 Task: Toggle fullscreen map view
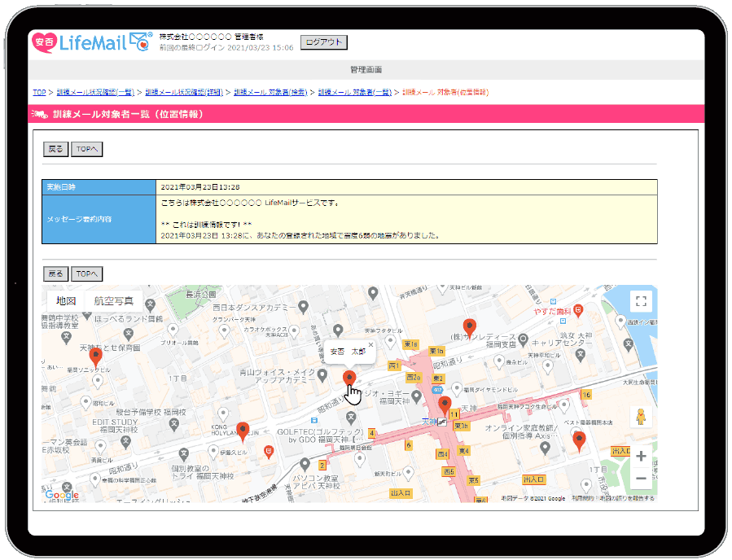[x=641, y=301]
